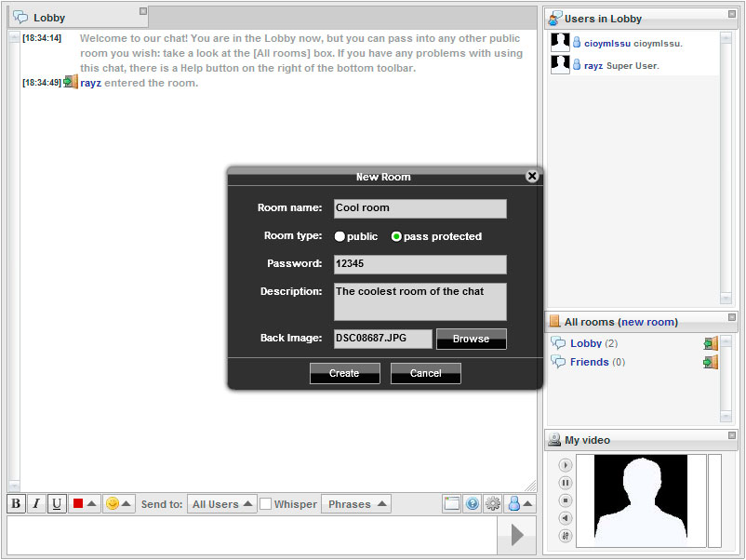Image resolution: width=746 pixels, height=560 pixels.
Task: Click the Create button
Action: tap(344, 373)
